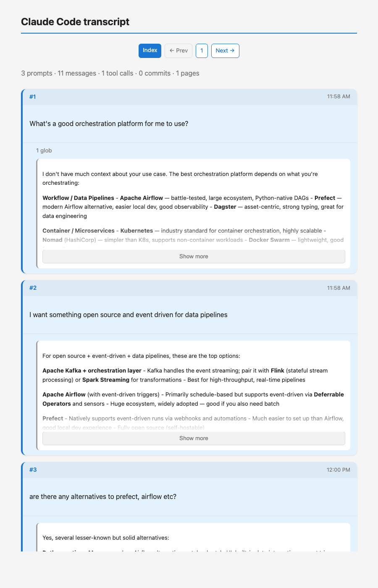Expand the open source event-driven response
Image resolution: width=378 pixels, height=588 pixels.
194,438
